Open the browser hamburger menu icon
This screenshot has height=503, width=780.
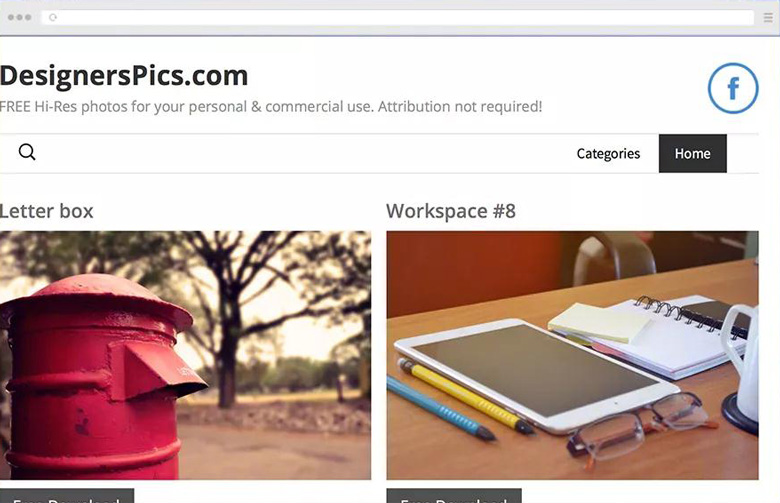pyautogui.click(x=768, y=18)
